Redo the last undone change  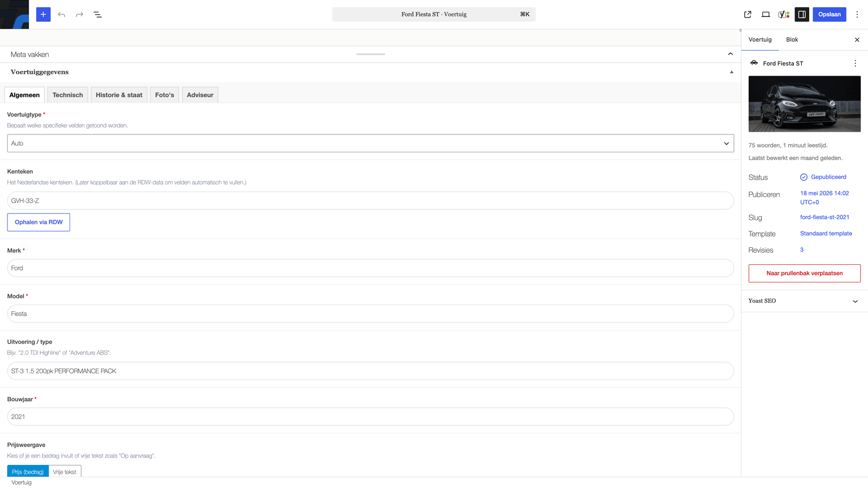point(80,14)
